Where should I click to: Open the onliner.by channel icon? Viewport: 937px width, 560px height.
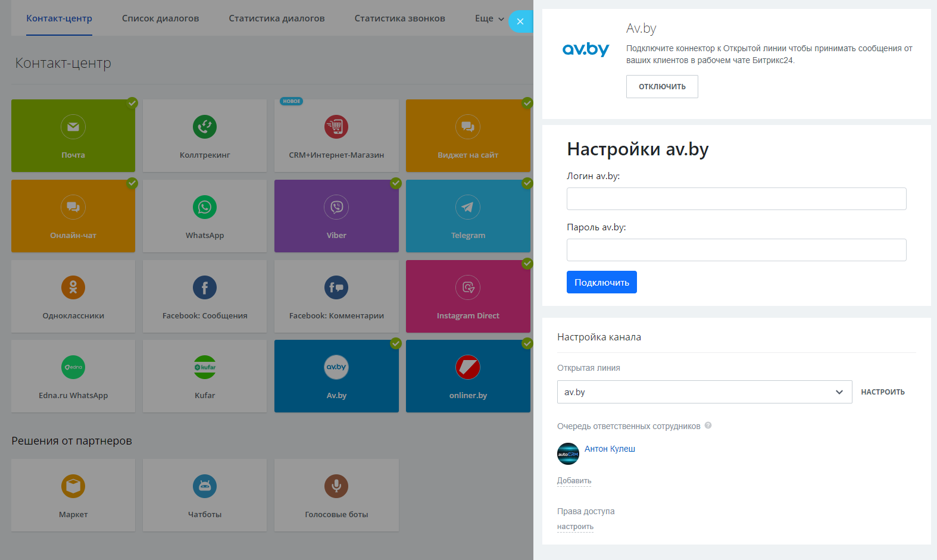pyautogui.click(x=468, y=367)
